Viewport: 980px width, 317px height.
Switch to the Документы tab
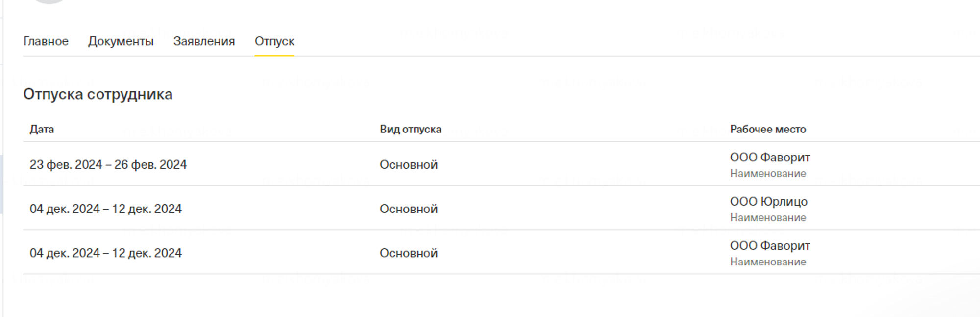coord(121,41)
